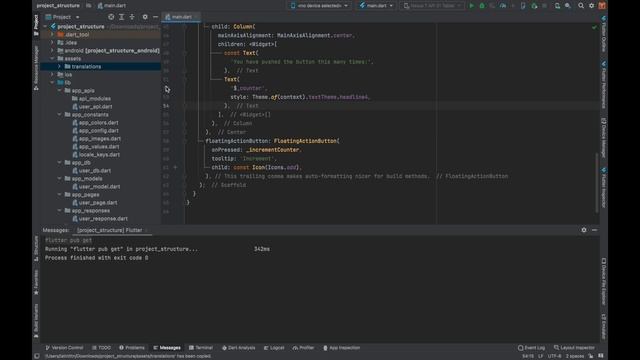Open the TODO tool tab

click(x=102, y=348)
